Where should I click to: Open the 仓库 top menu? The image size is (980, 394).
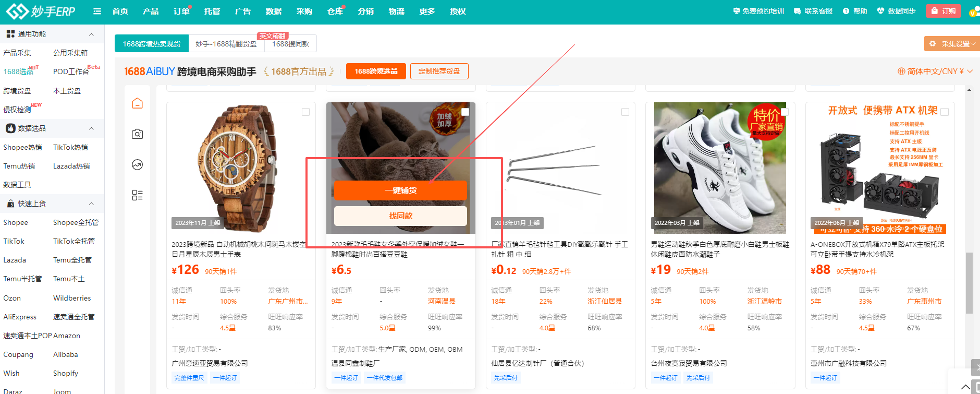click(335, 11)
